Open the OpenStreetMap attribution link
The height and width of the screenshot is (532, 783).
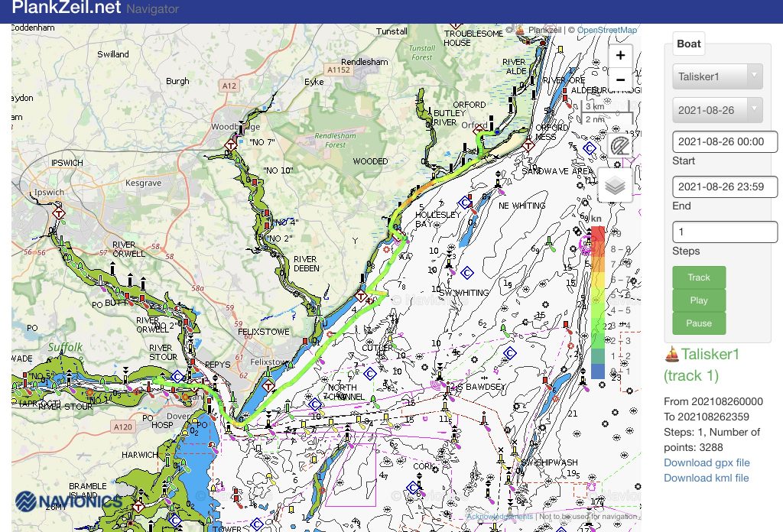[606, 31]
